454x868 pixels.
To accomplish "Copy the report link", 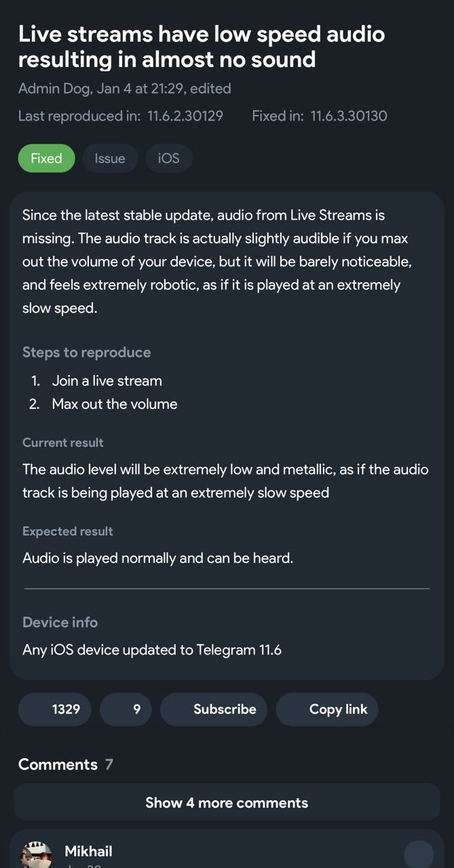I will point(327,709).
